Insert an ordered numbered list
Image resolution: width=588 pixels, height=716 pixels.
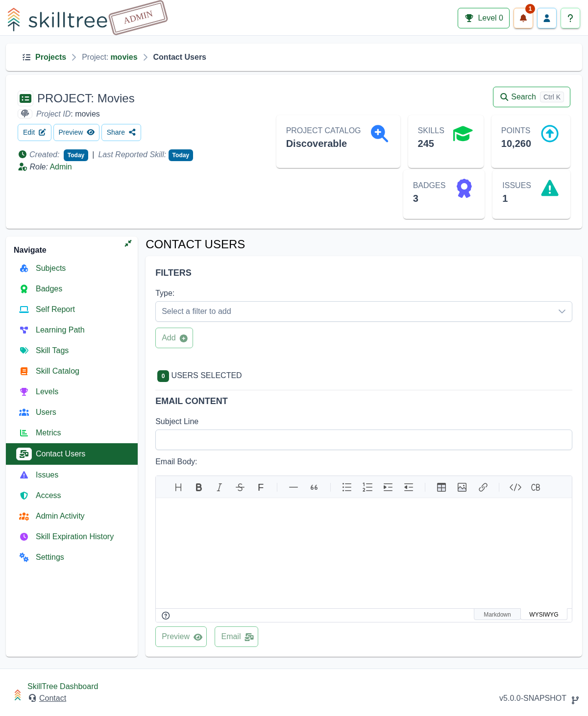click(367, 487)
